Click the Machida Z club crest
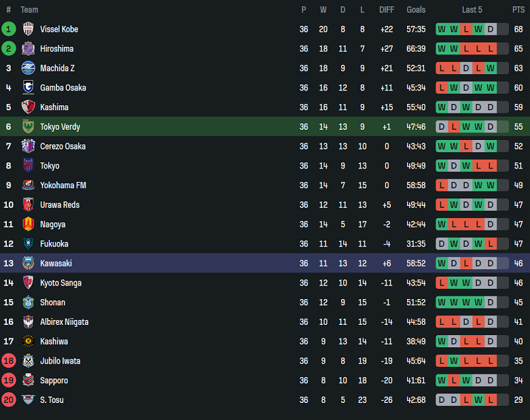 pos(28,68)
